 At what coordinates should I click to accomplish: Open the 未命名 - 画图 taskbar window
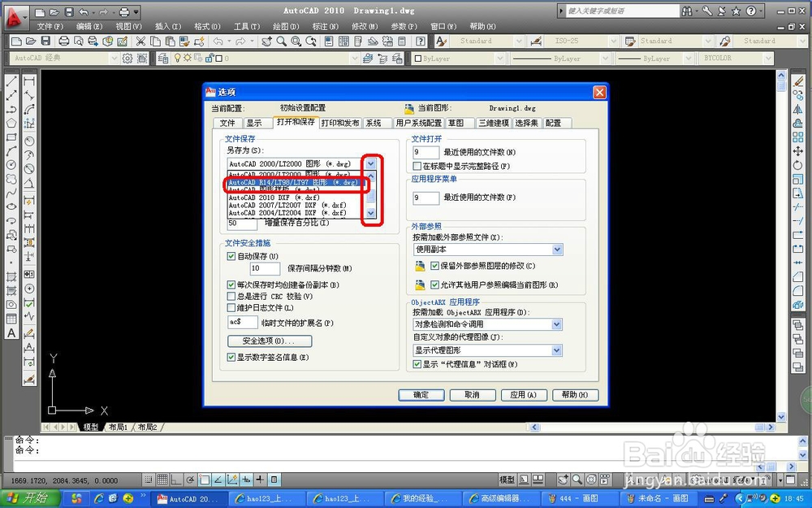point(657,499)
